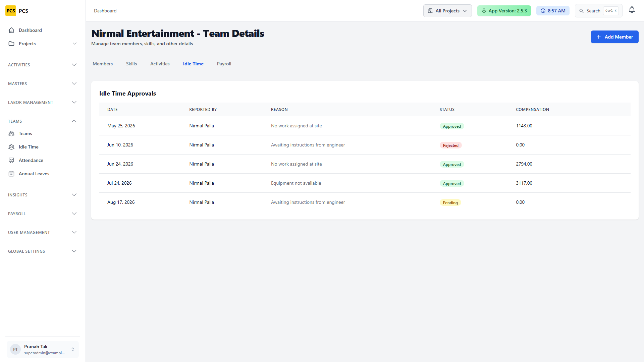Expand the INSIGHTS section
The image size is (644, 362).
[x=43, y=195]
